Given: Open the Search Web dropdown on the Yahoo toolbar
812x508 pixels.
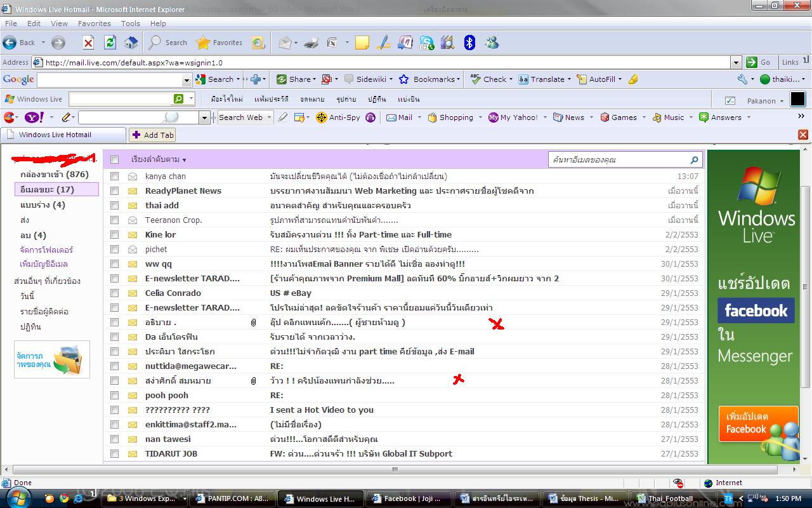Looking at the screenshot, I should point(270,117).
